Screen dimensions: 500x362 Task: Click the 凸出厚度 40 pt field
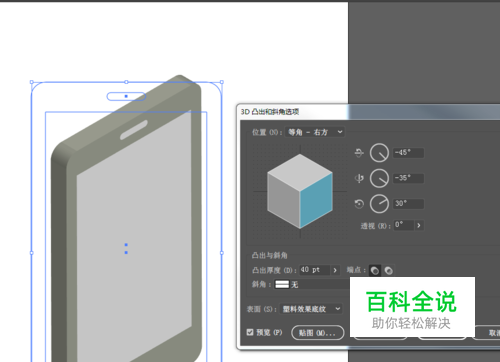(x=314, y=270)
